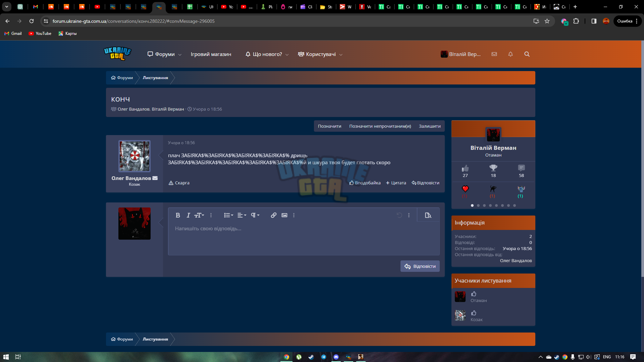Click the trophy stat showing 18
This screenshot has width=644, height=362.
[493, 171]
